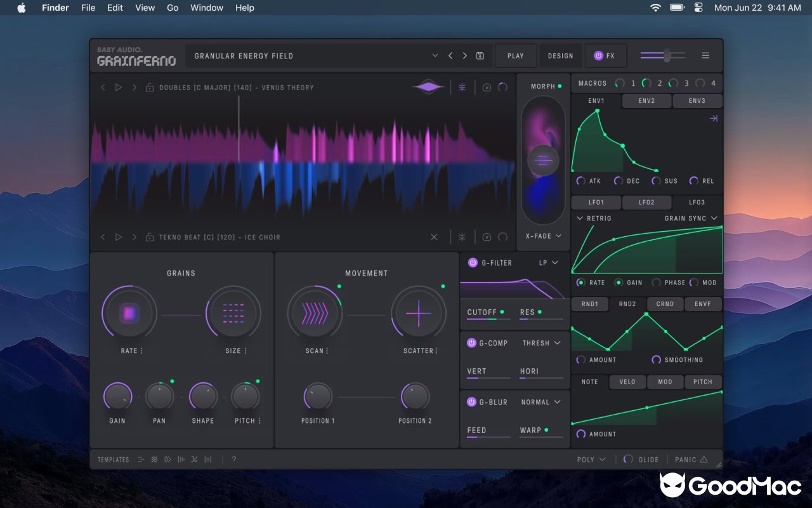Screen dimensions: 812x508
Task: Toggle mirror symbol on Tekno Beat row
Action: [462, 237]
